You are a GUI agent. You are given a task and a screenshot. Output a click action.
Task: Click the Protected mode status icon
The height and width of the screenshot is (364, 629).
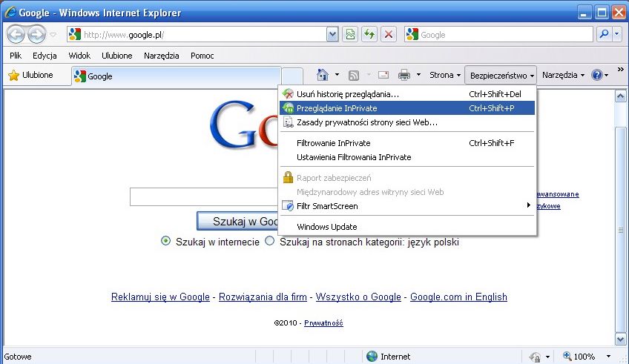pos(535,356)
